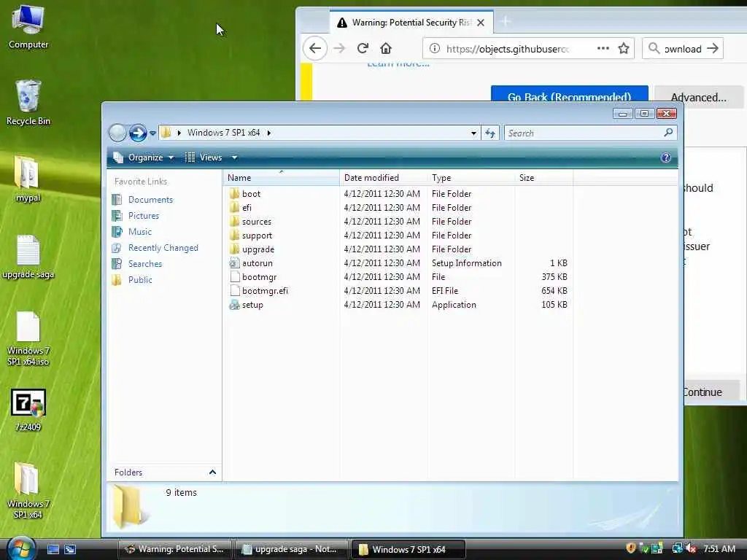Click the Views button
Screen dimensions: 747x560
click(204, 157)
